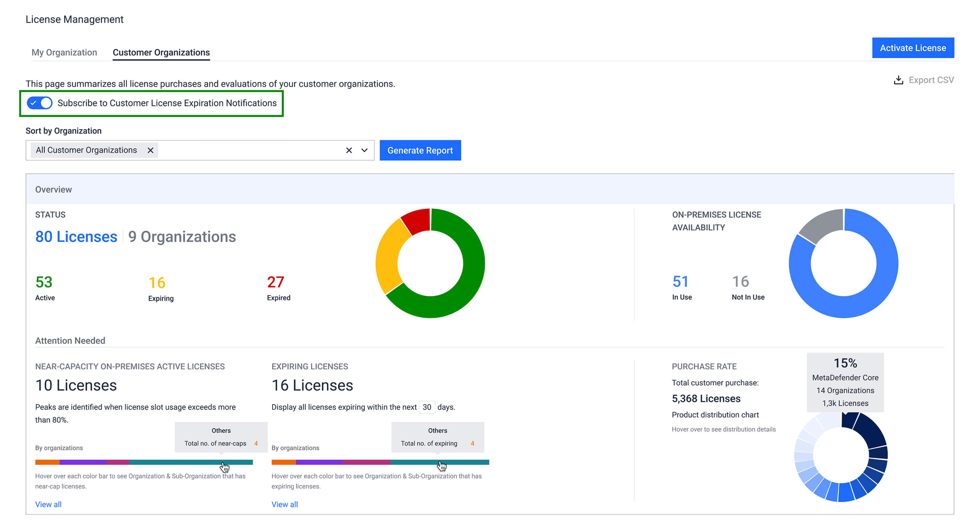The height and width of the screenshot is (530, 980).
Task: Select the Customer Organizations tab
Action: point(161,52)
